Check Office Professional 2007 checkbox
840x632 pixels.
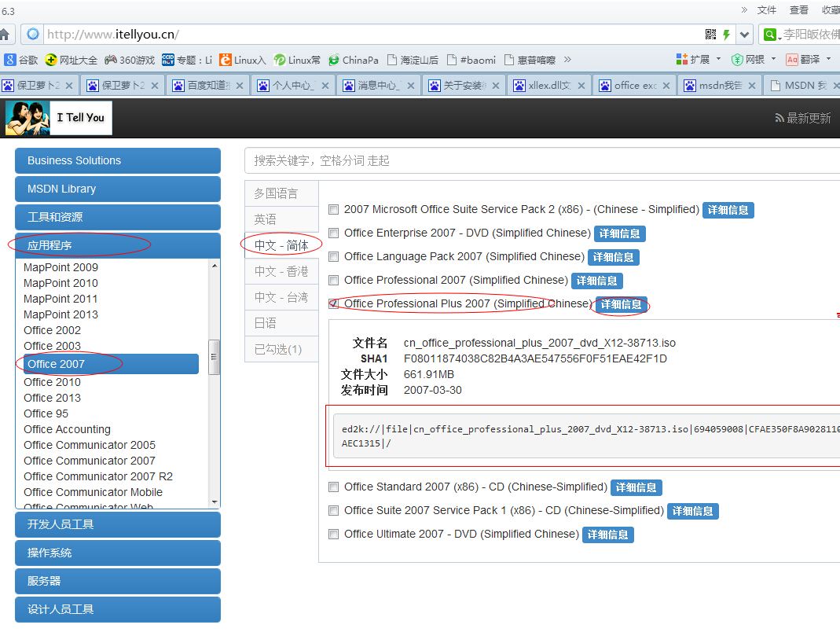[x=333, y=281]
